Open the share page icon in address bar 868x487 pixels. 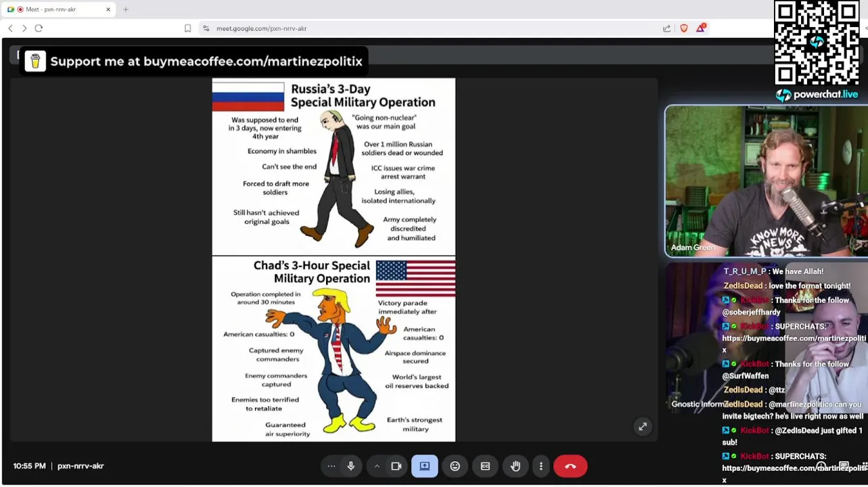pos(667,28)
